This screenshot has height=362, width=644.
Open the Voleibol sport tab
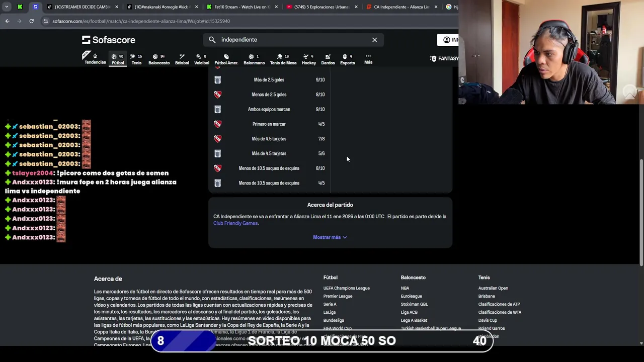[x=201, y=59]
